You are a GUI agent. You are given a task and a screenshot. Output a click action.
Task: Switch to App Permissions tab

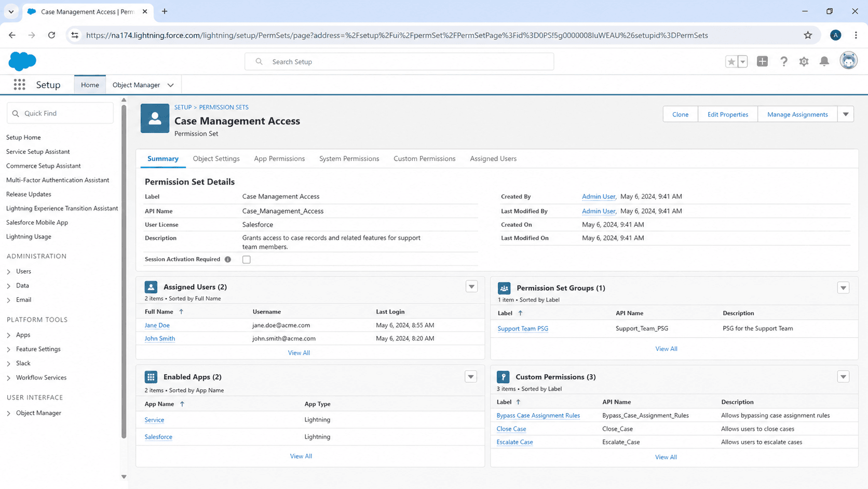(279, 158)
